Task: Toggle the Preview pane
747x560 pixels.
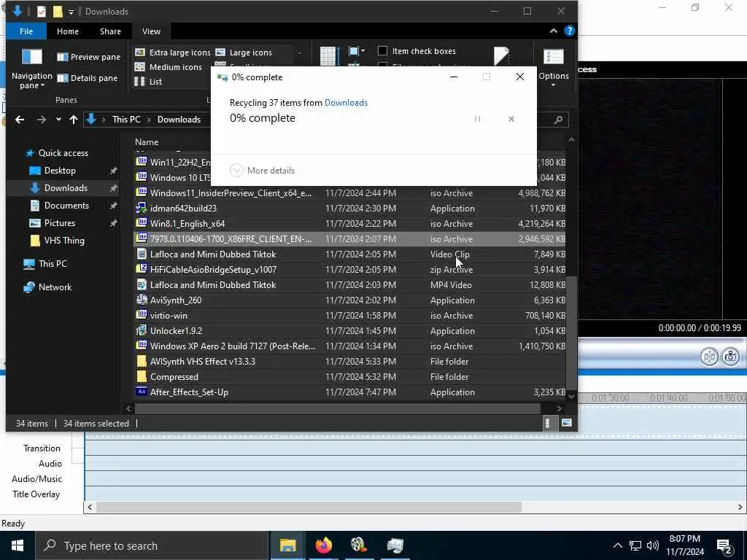Action: (88, 57)
